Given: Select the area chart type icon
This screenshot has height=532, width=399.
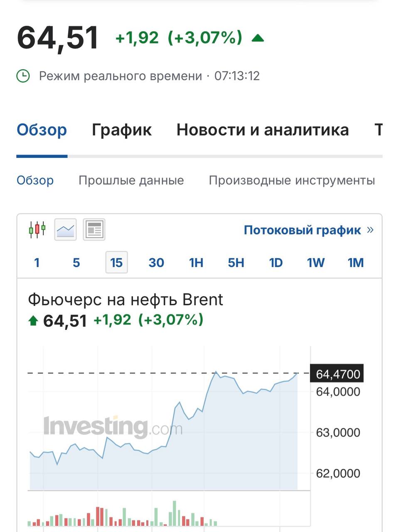Looking at the screenshot, I should pos(66,229).
